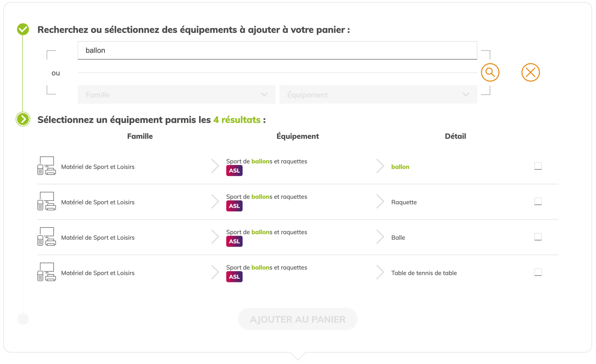Click the ASL badge on the ballon row

point(234,170)
